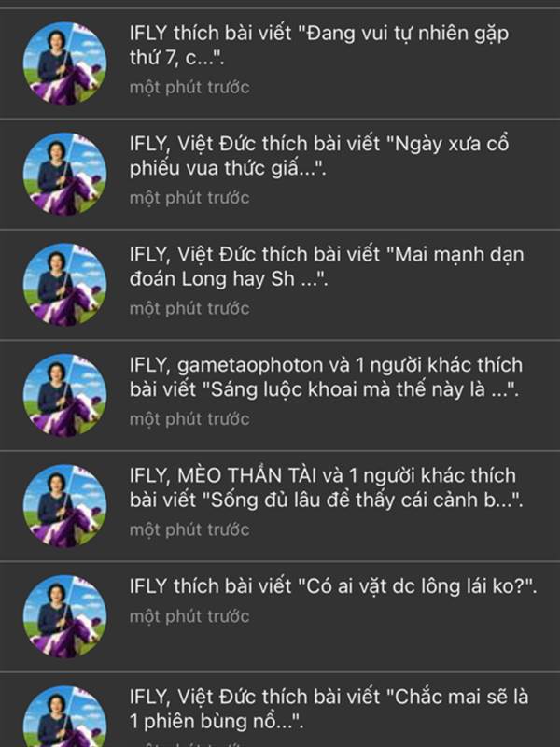
Task: Click timestamp under "Mai mạnh dạn đoán" notification
Action: [x=189, y=309]
